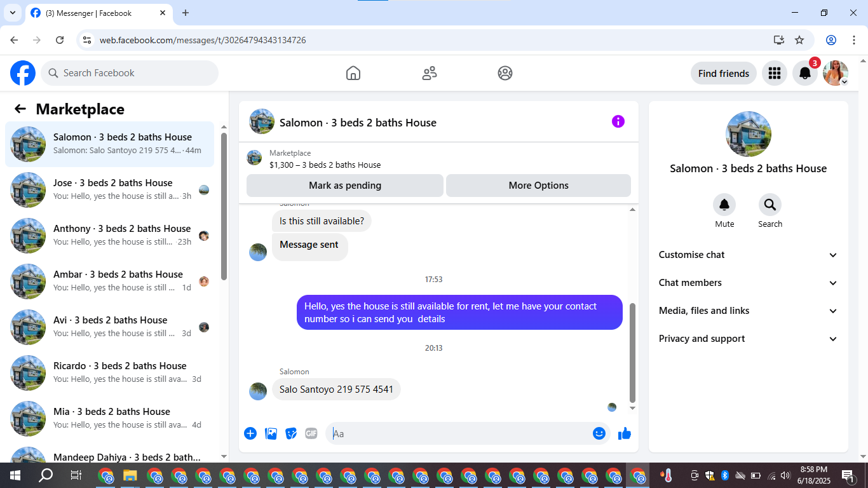The height and width of the screenshot is (488, 868).
Task: Open the Facebook Home icon
Action: pos(353,73)
